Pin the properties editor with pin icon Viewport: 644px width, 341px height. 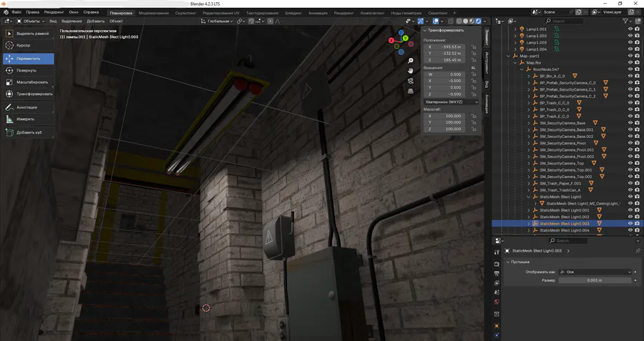(638, 251)
